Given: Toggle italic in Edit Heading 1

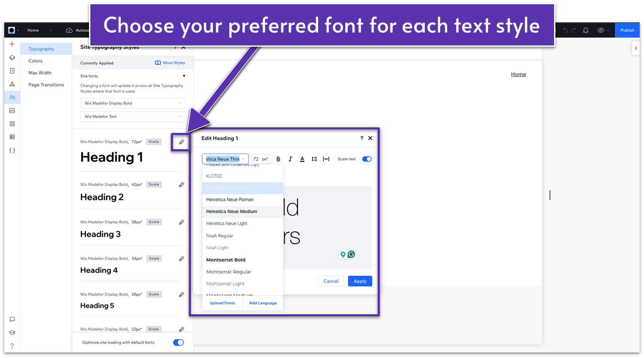Looking at the screenshot, I should 290,159.
